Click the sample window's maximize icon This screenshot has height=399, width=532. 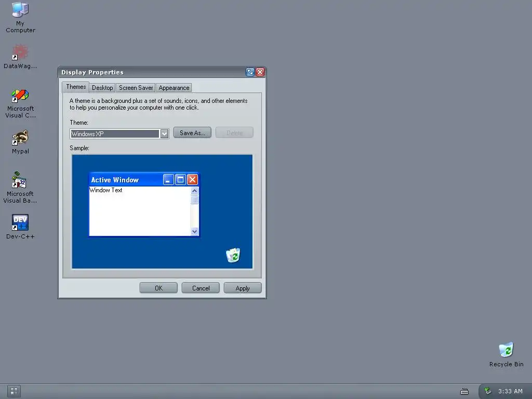[180, 179]
